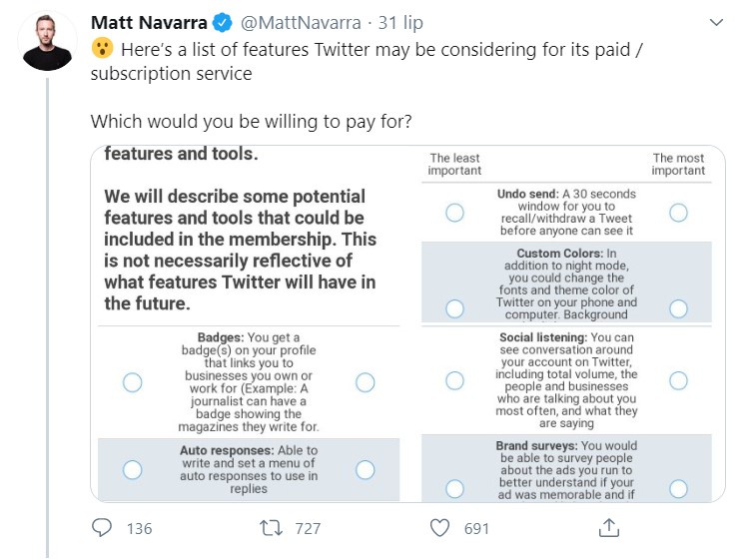Open the share tweet icon
This screenshot has width=742, height=560.
[610, 528]
